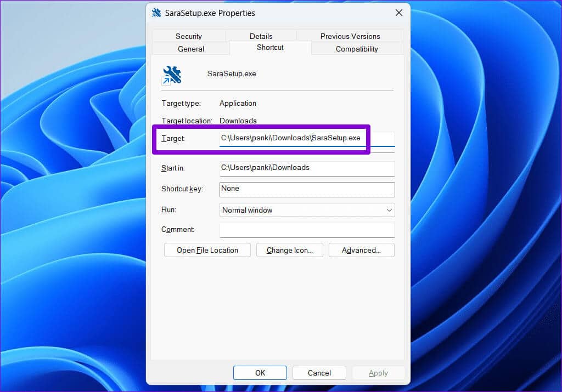Click the dialog title 'SaraSetup.exe Properties'

210,13
